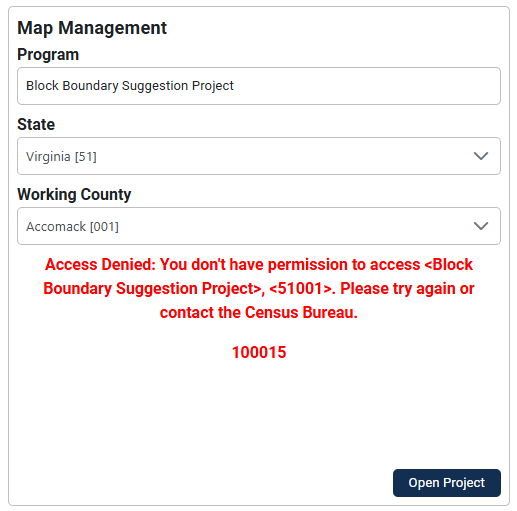The height and width of the screenshot is (511, 517).
Task: Click 'Block Boundary Suggestion Project' program text
Action: 130,86
